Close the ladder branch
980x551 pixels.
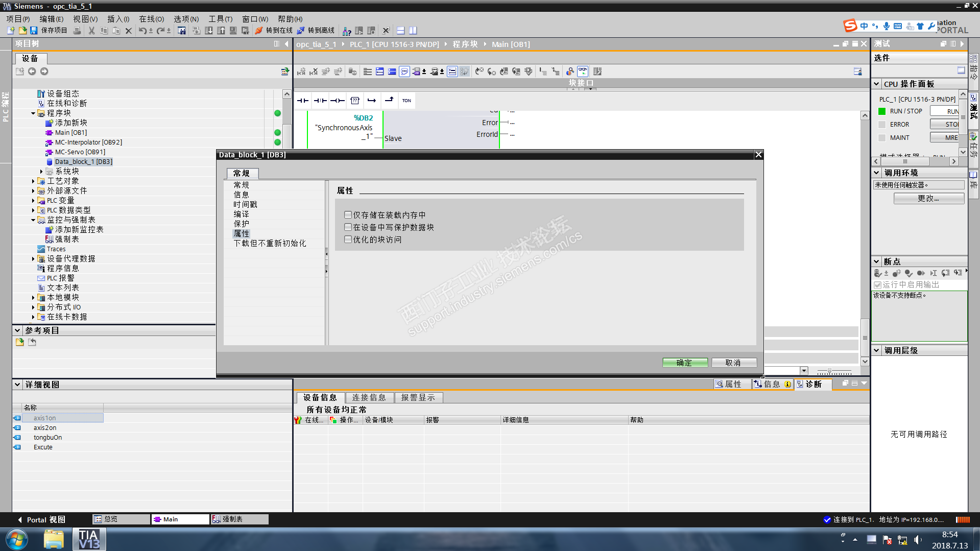point(389,101)
